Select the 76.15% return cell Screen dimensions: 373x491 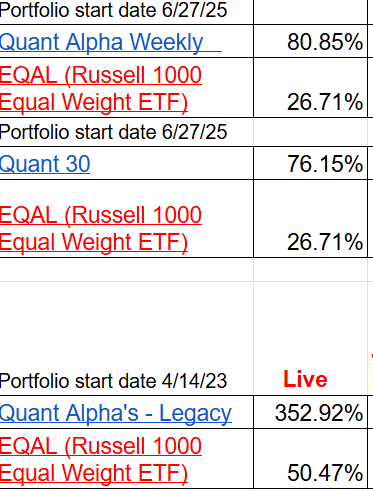tap(310, 163)
